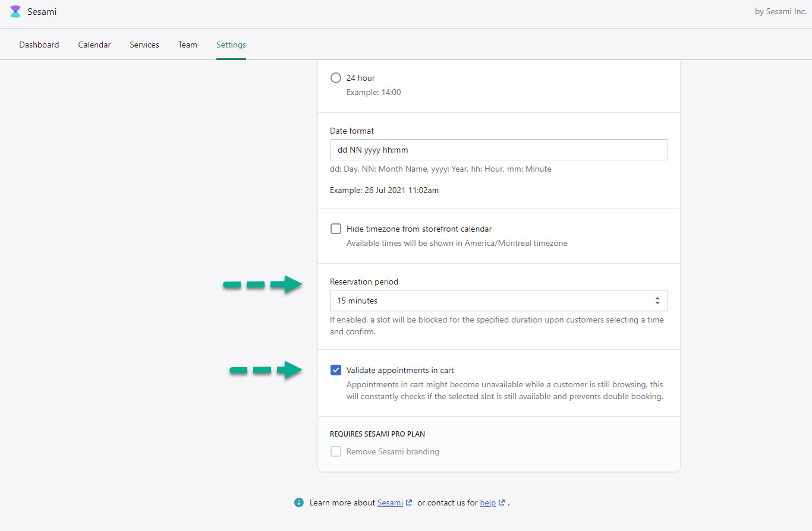This screenshot has height=531, width=812.
Task: Click the 'by Sesami Inc.' text
Action: click(781, 11)
